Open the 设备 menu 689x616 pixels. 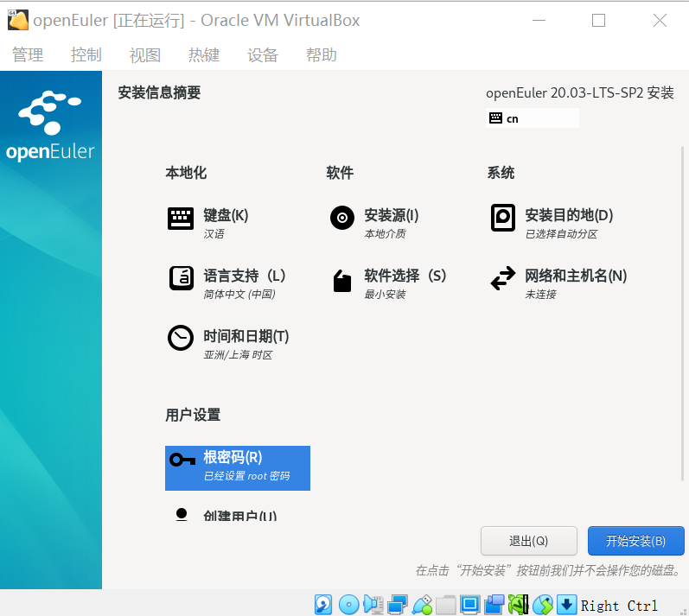[x=263, y=55]
